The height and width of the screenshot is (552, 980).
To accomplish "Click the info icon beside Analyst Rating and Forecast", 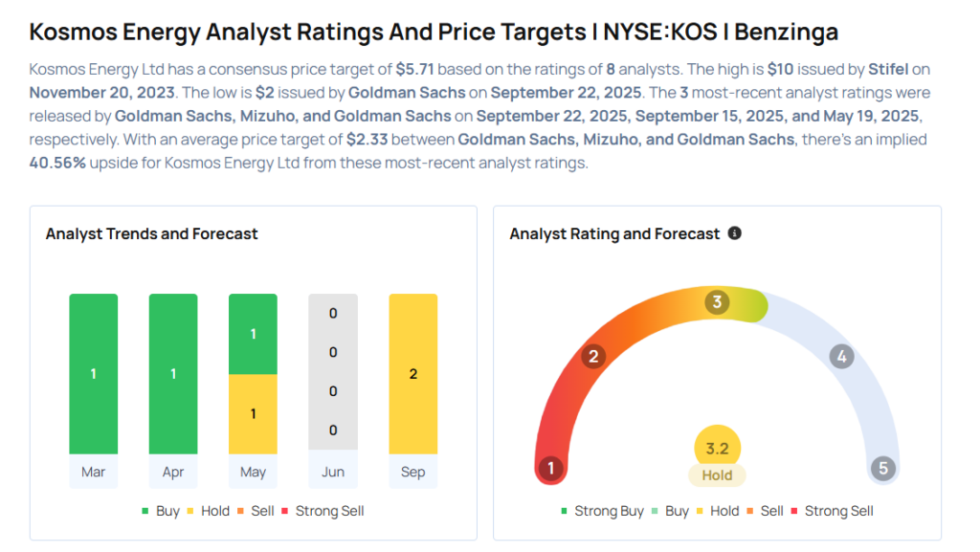I will (735, 233).
